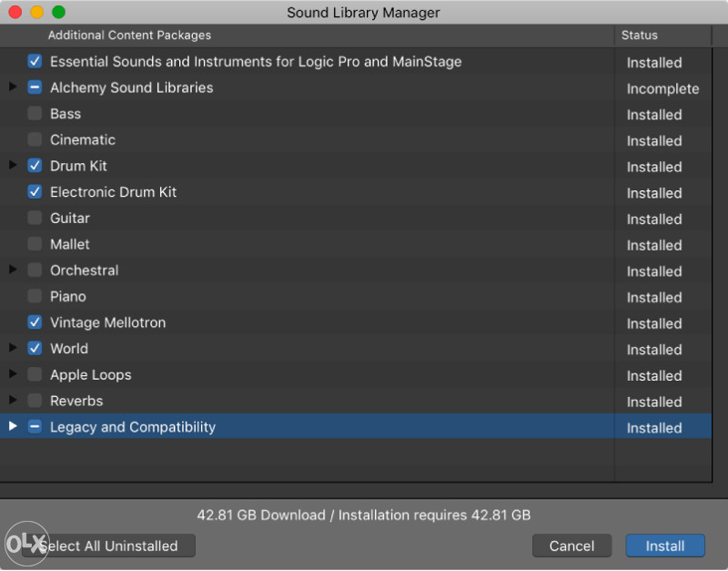Select the Drum Kit row label

[78, 166]
